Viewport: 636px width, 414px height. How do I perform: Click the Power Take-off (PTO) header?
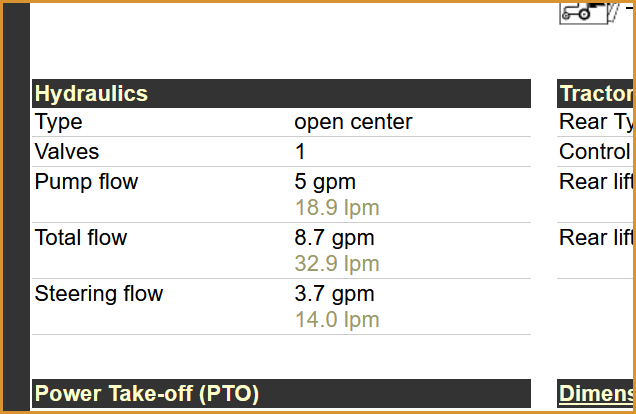[x=281, y=393]
